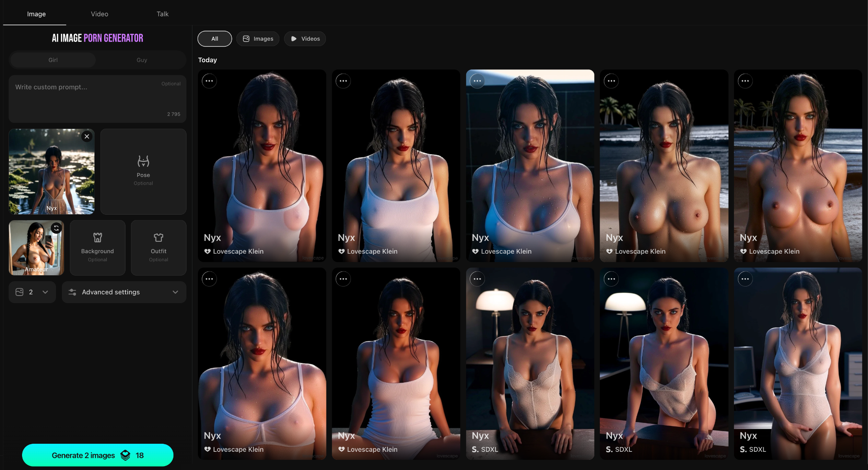Viewport: 868px width, 470px height.
Task: Filter gallery to Images only
Action: point(258,39)
